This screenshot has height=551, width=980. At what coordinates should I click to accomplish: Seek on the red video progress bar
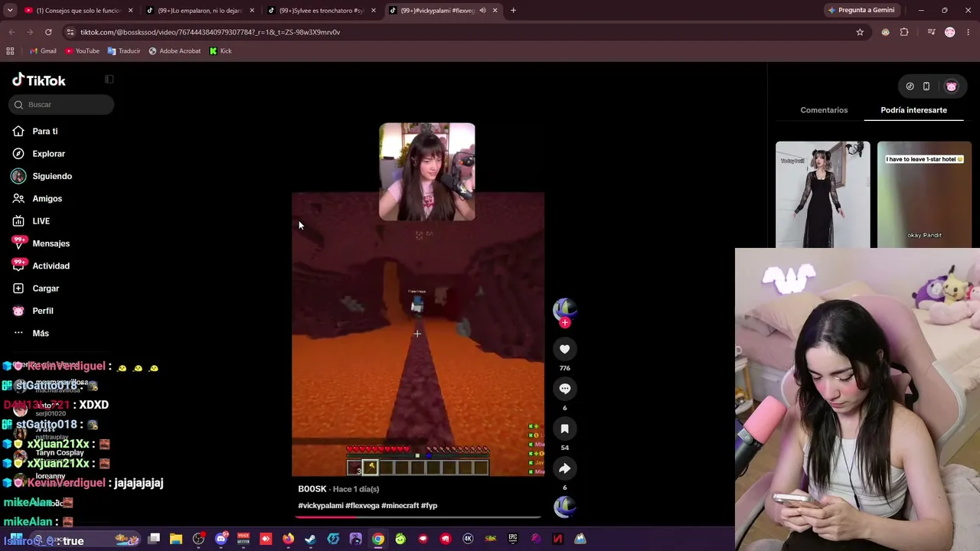coord(418,517)
